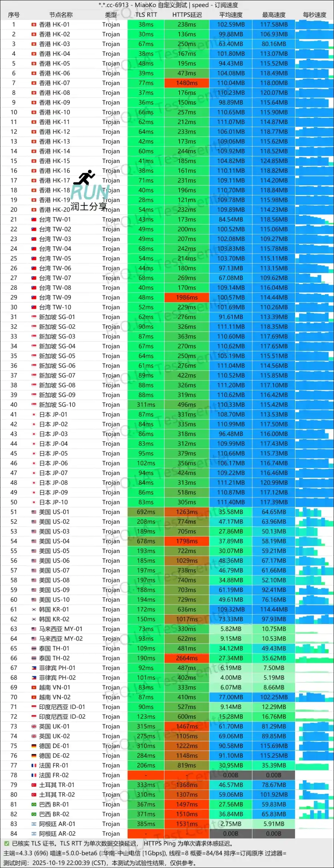This screenshot has width=334, height=868.
Task: Click the green TLS certificate verified checkmark
Action: 6,843
